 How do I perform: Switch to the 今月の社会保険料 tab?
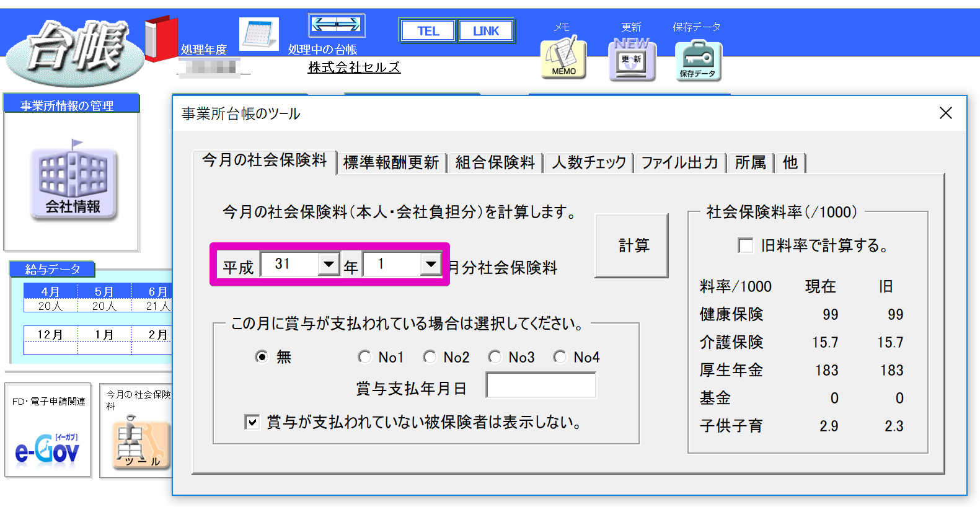pyautogui.click(x=264, y=161)
